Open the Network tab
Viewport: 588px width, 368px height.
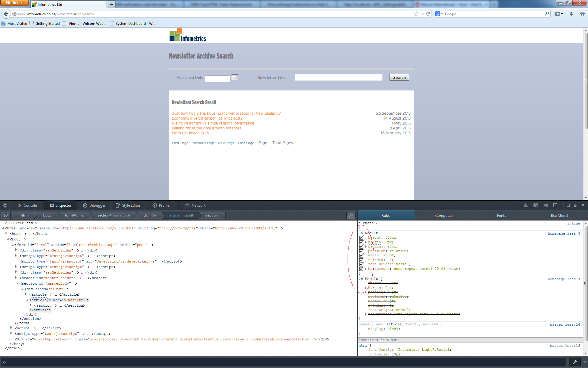point(195,205)
